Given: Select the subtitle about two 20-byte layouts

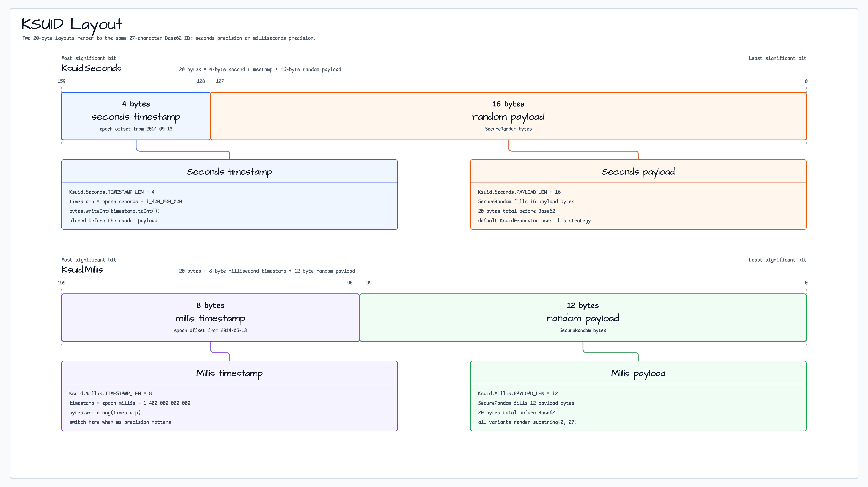Looking at the screenshot, I should click(x=169, y=38).
